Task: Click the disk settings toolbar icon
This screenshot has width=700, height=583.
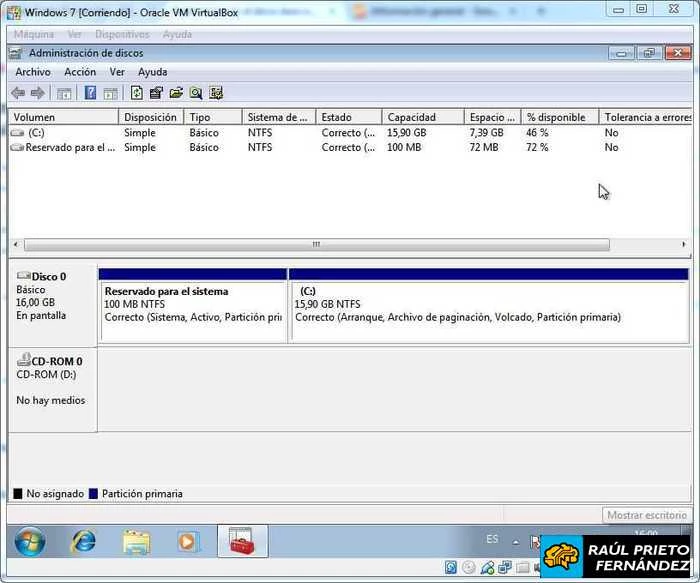Action: 216,93
